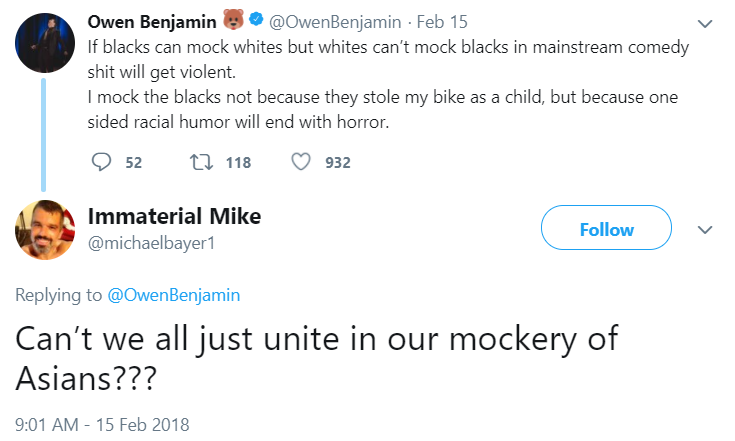Click the Owen Benjamin display name
This screenshot has height=441, width=735.
tap(152, 22)
